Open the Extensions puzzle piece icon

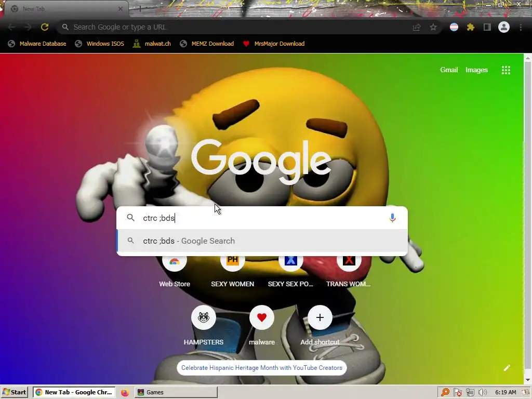[x=471, y=27]
